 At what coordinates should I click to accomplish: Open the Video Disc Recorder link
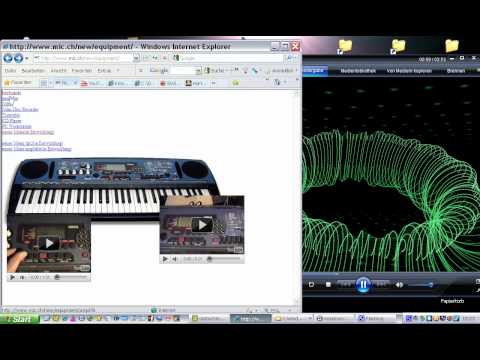20,109
